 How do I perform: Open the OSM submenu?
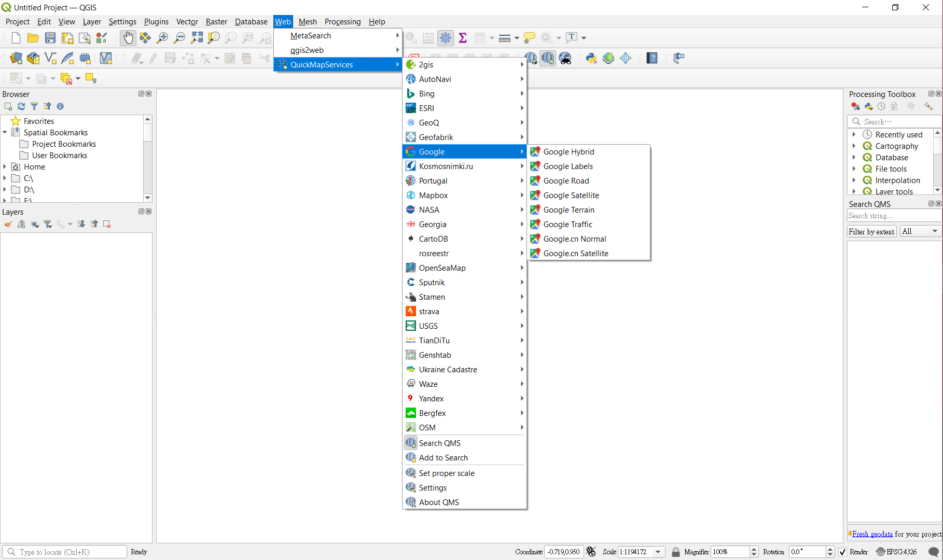464,428
